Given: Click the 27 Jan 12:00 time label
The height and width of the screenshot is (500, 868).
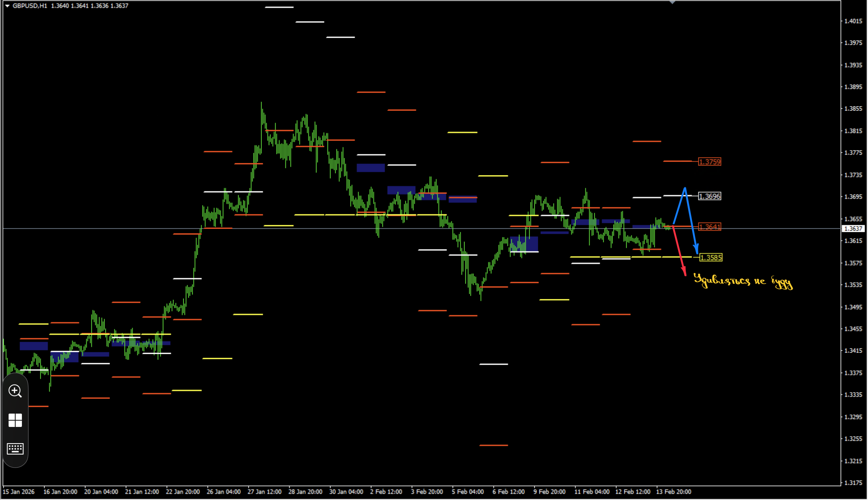Looking at the screenshot, I should click(x=264, y=492).
